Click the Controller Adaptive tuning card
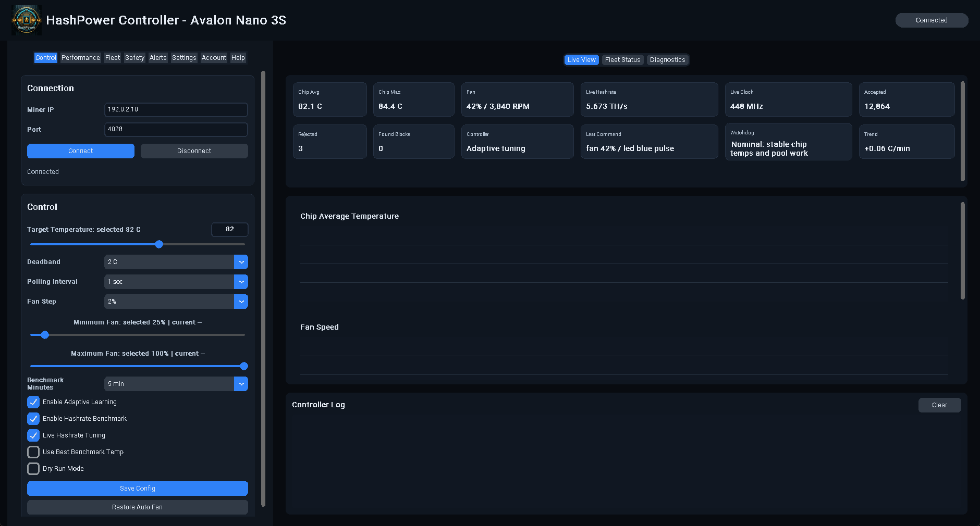 [518, 142]
